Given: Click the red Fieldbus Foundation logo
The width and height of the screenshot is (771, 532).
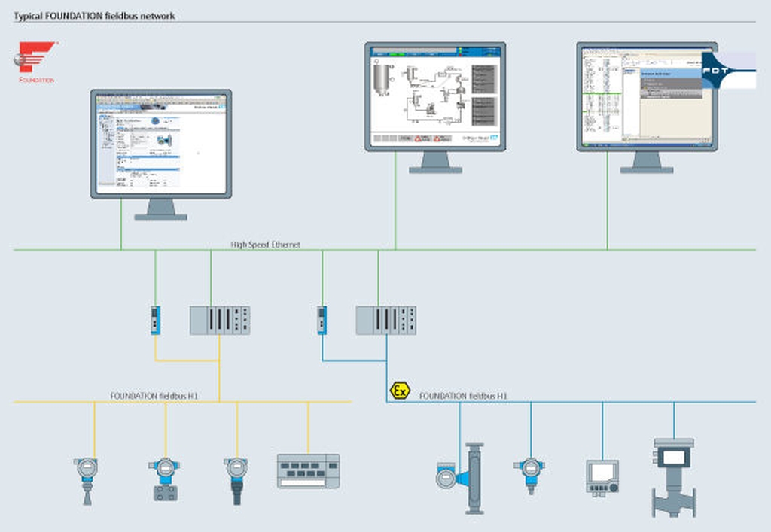Looking at the screenshot, I should tap(35, 62).
